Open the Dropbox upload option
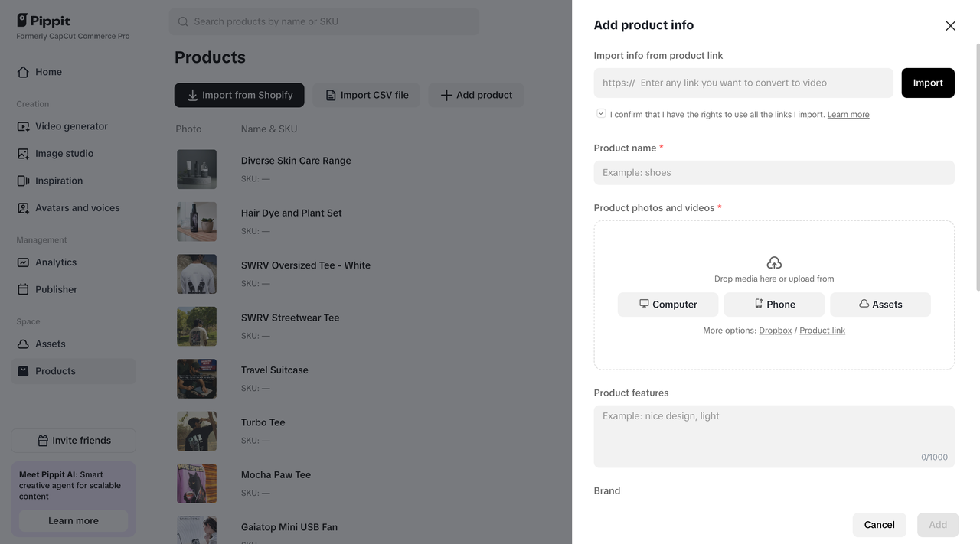The width and height of the screenshot is (980, 544). tap(775, 330)
